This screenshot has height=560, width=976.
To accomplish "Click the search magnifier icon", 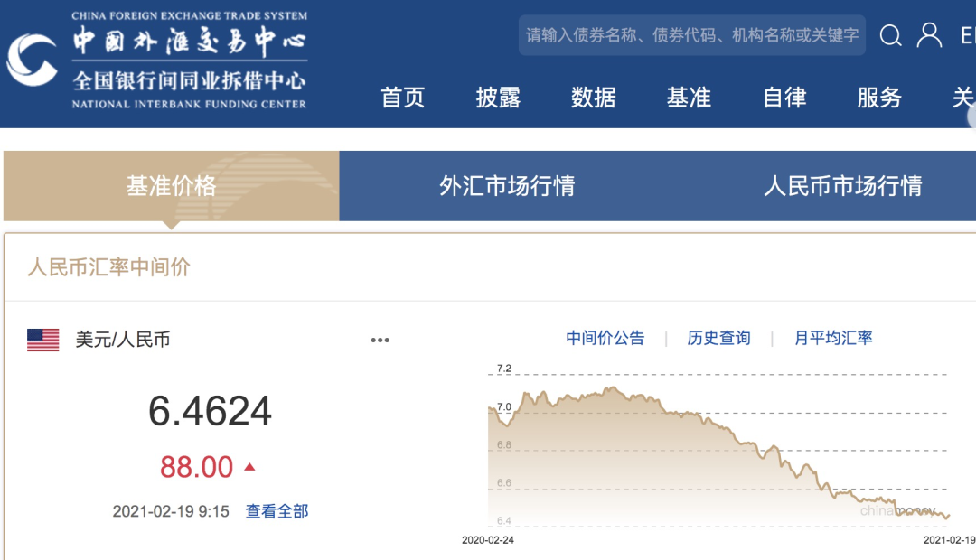I will (x=890, y=35).
